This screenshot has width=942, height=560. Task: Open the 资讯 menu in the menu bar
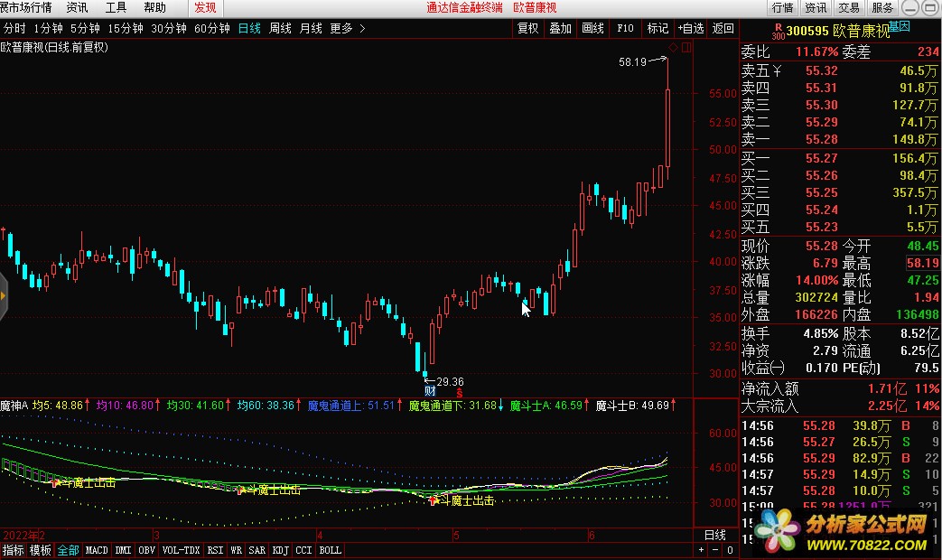pos(77,8)
